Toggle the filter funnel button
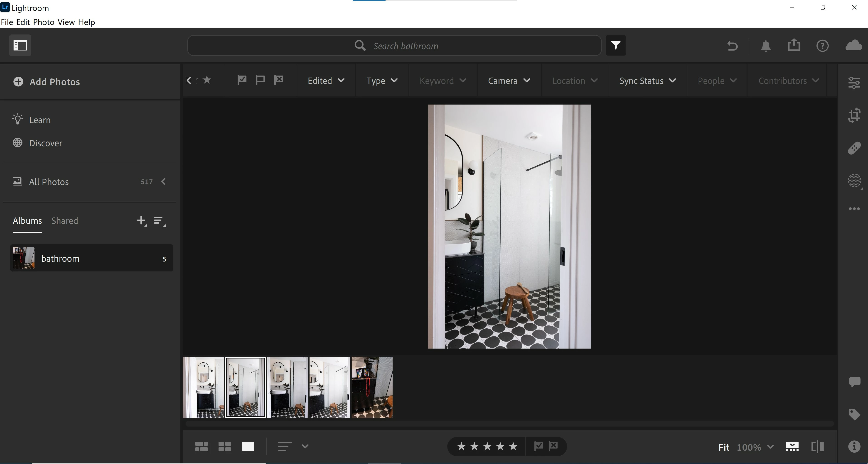Viewport: 868px width, 464px height. [x=616, y=45]
